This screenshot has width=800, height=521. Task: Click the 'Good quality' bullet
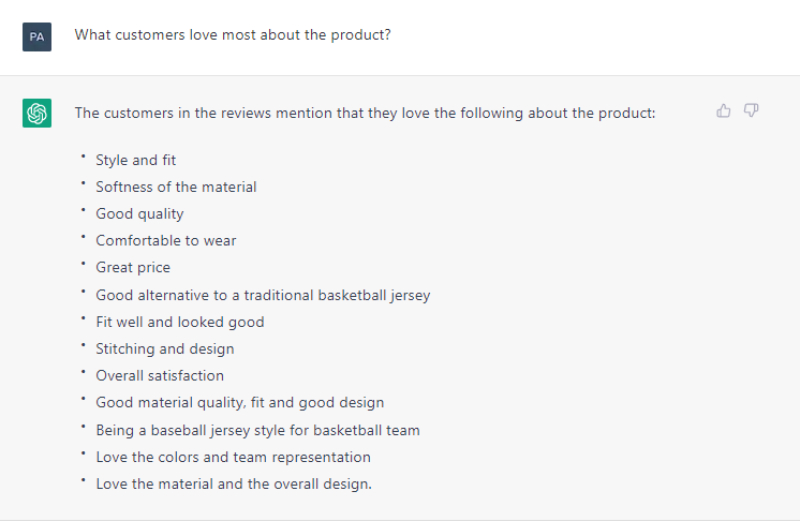coord(140,214)
